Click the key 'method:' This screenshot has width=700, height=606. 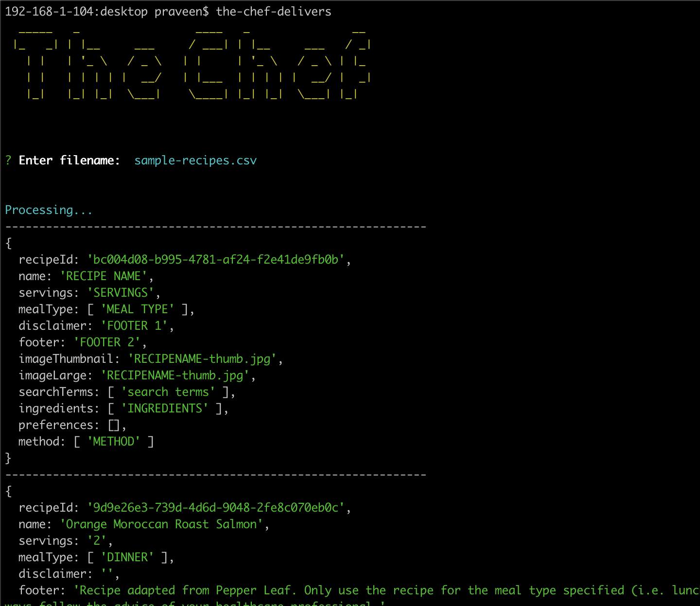(x=42, y=442)
